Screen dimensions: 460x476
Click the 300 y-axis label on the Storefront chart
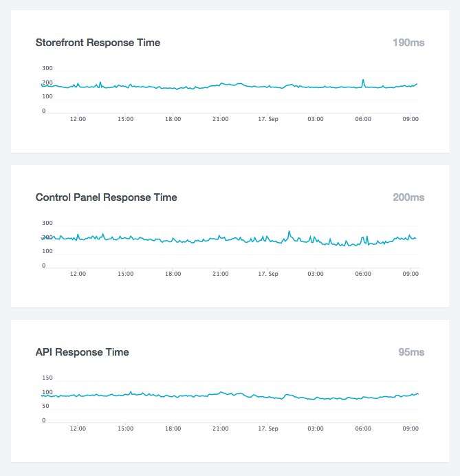tap(47, 68)
